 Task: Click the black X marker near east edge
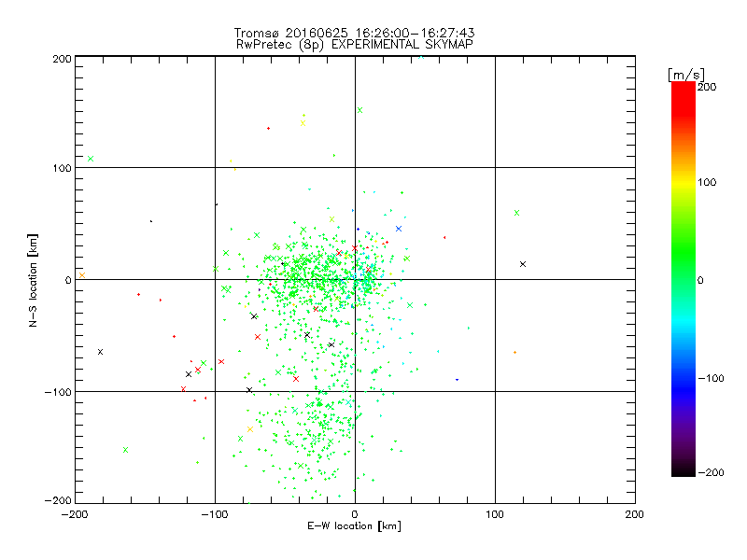[x=523, y=264]
